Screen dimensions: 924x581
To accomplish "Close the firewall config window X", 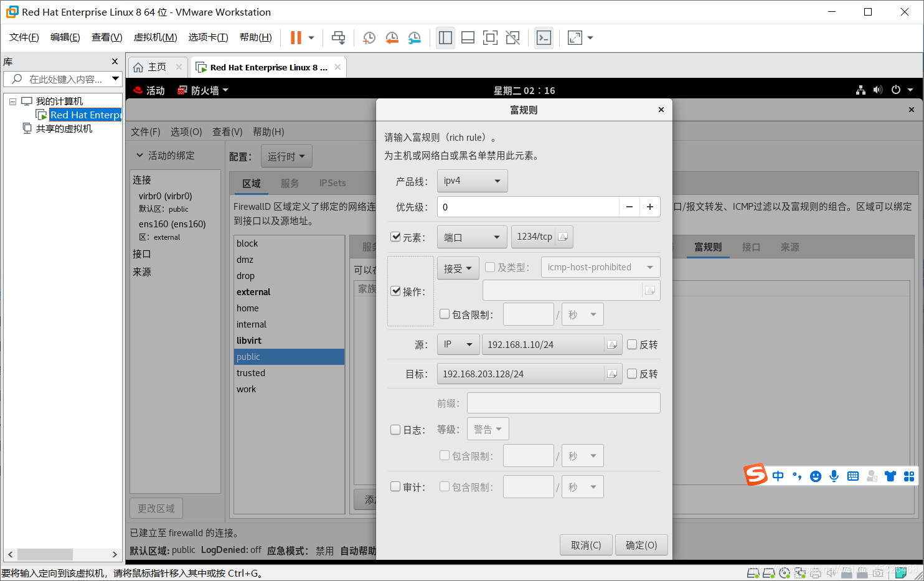I will point(912,110).
